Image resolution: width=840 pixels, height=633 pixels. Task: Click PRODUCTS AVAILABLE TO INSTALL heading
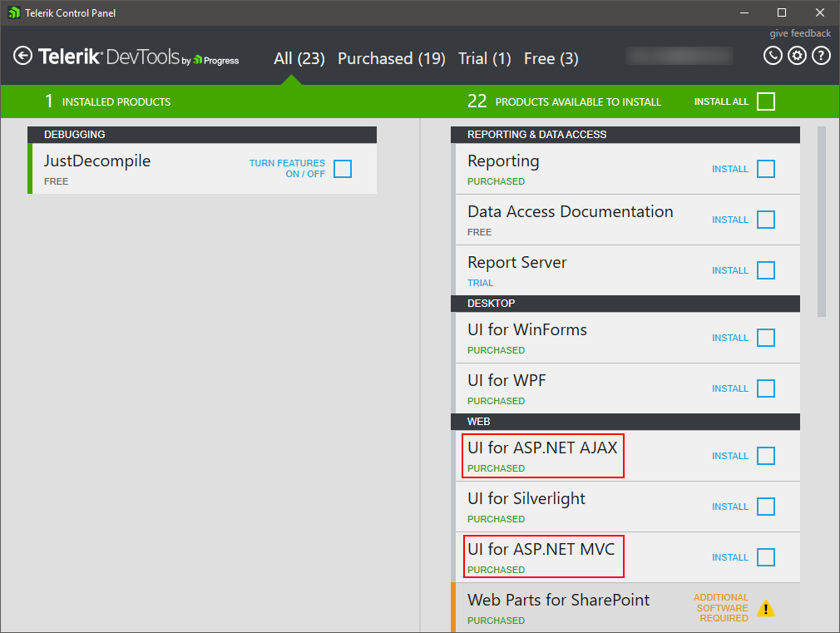click(578, 101)
